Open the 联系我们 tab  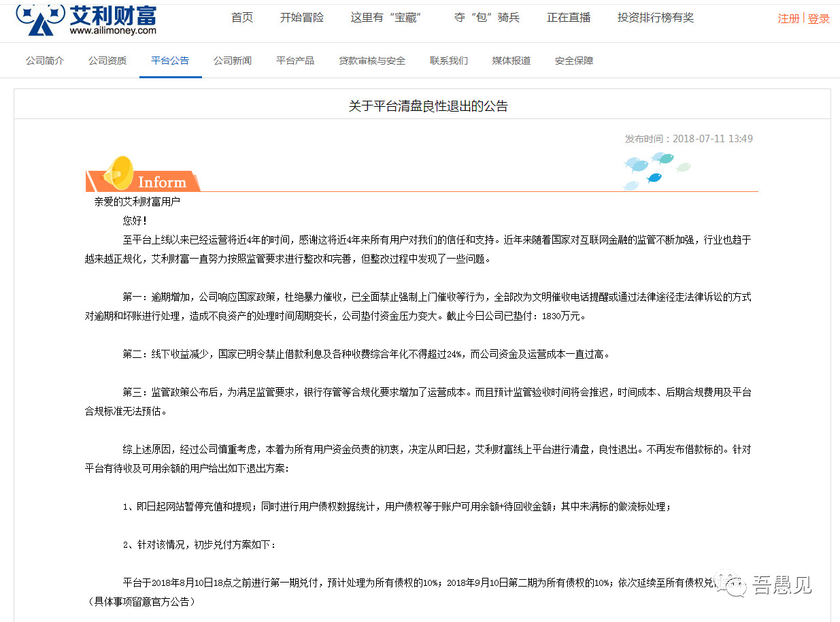pyautogui.click(x=449, y=61)
